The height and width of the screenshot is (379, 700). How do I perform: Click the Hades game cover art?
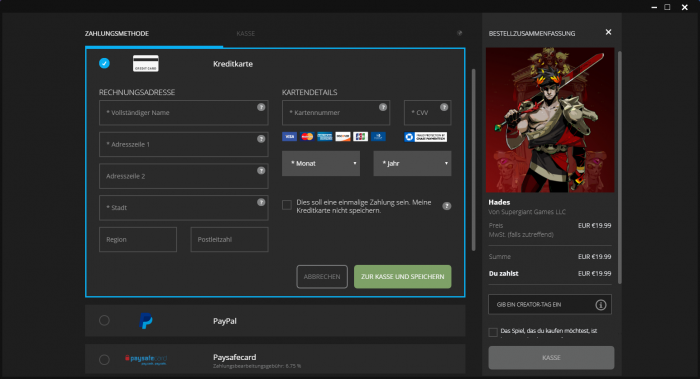[550, 120]
